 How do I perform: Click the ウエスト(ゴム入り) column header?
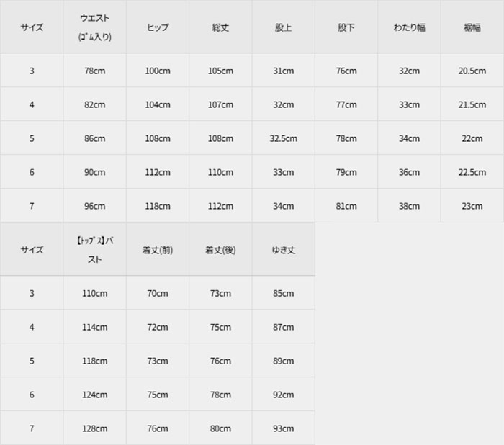pyautogui.click(x=94, y=27)
